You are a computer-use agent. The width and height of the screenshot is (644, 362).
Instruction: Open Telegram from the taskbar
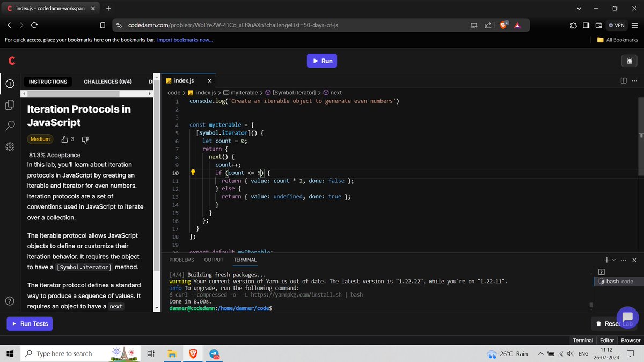214,353
